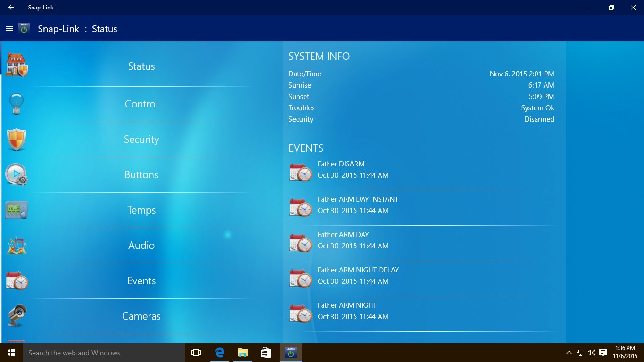This screenshot has height=362, width=644.
Task: Open Events via the calendar-clock icon
Action: [17, 280]
